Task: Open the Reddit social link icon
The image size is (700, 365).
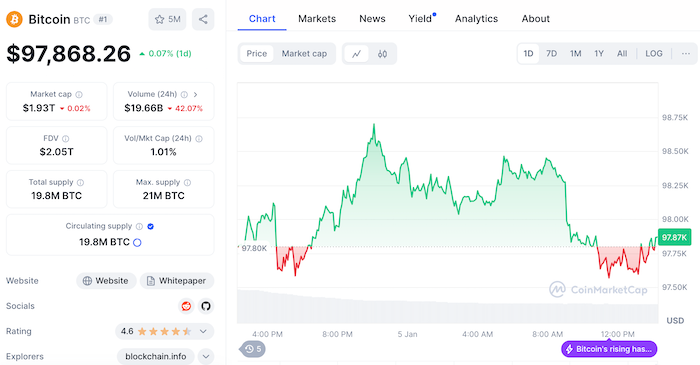Action: (x=186, y=306)
